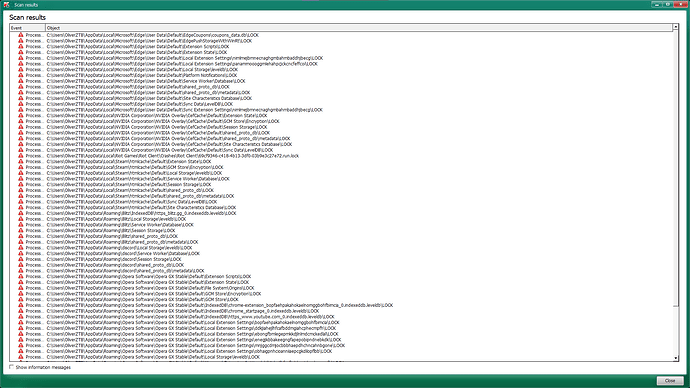Click the scrollbar up arrow

click(675, 27)
